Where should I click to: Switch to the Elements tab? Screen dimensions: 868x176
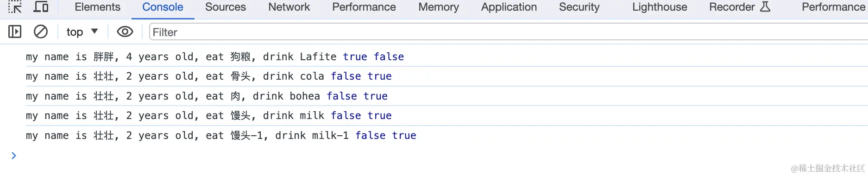97,7
